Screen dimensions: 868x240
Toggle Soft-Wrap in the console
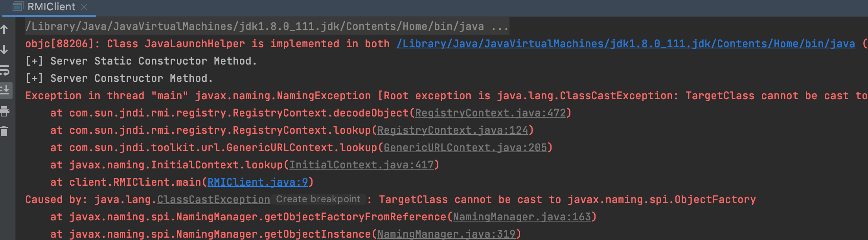5,71
